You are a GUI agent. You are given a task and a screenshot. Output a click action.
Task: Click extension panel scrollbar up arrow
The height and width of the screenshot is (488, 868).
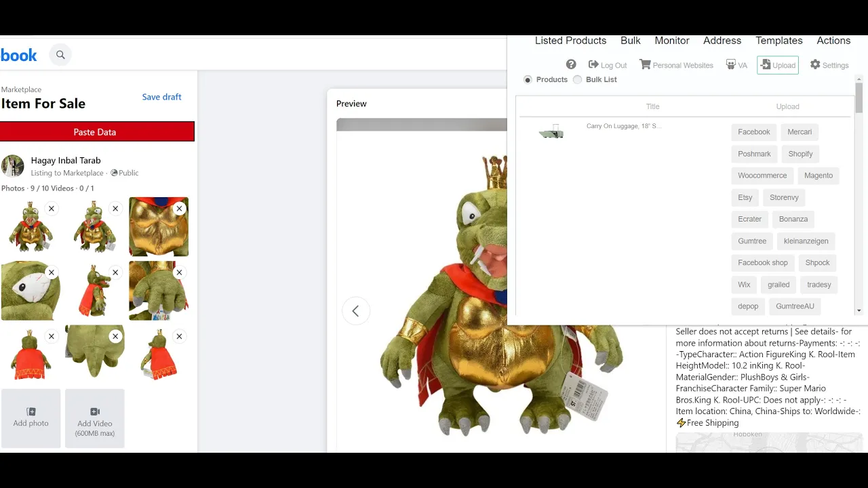tap(859, 79)
